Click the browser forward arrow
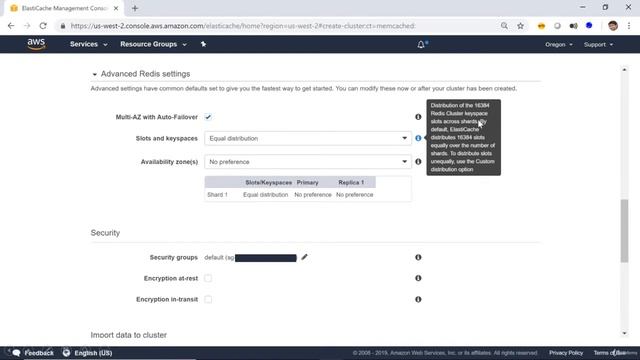This screenshot has width=640, height=360. (x=27, y=26)
